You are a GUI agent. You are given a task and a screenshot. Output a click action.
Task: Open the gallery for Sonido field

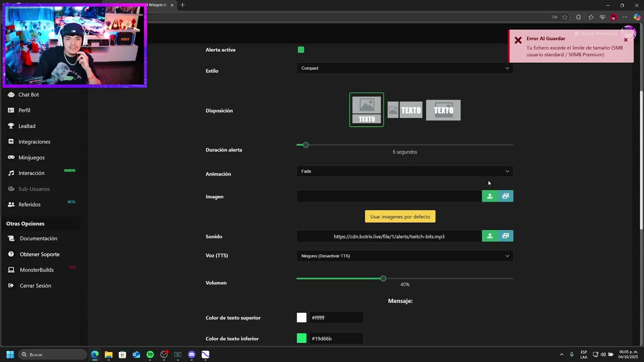pyautogui.click(x=506, y=236)
